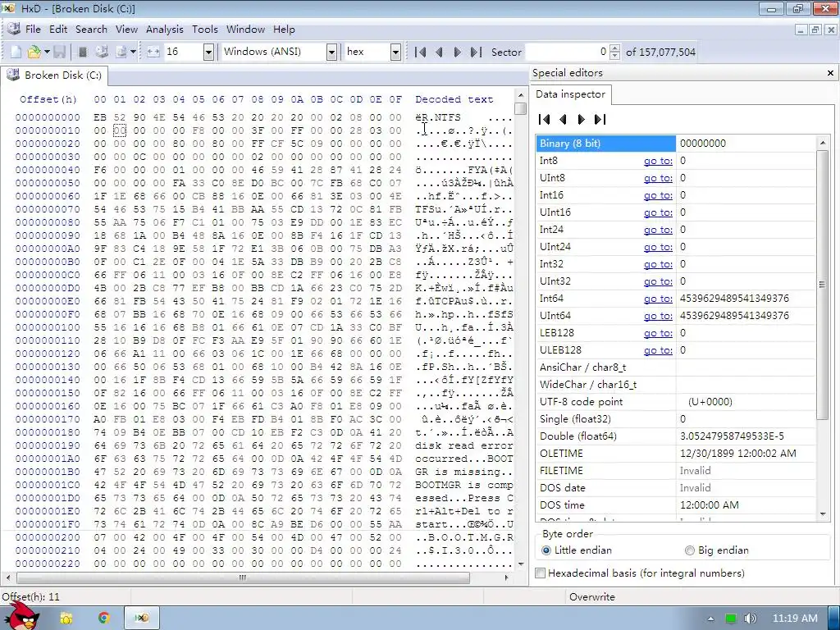Click the OLETIME value 12/30/1899 12:00:02 AM
The image size is (840, 630).
738,453
